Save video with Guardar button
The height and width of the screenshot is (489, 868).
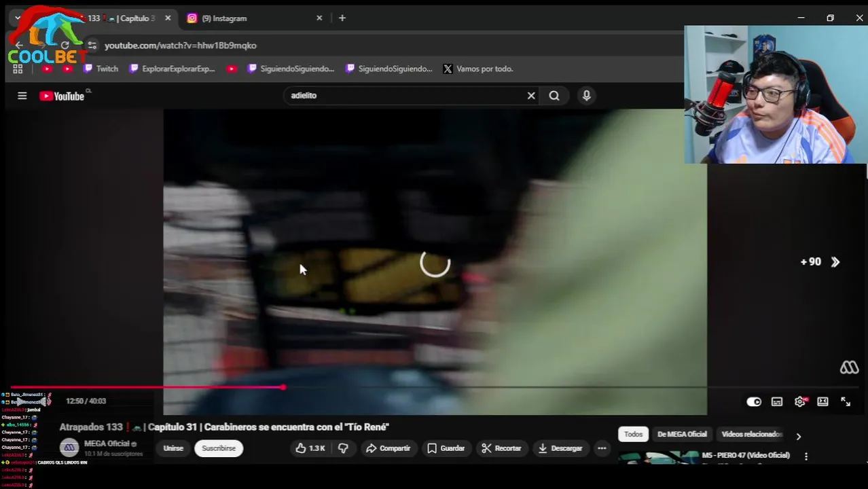[446, 448]
